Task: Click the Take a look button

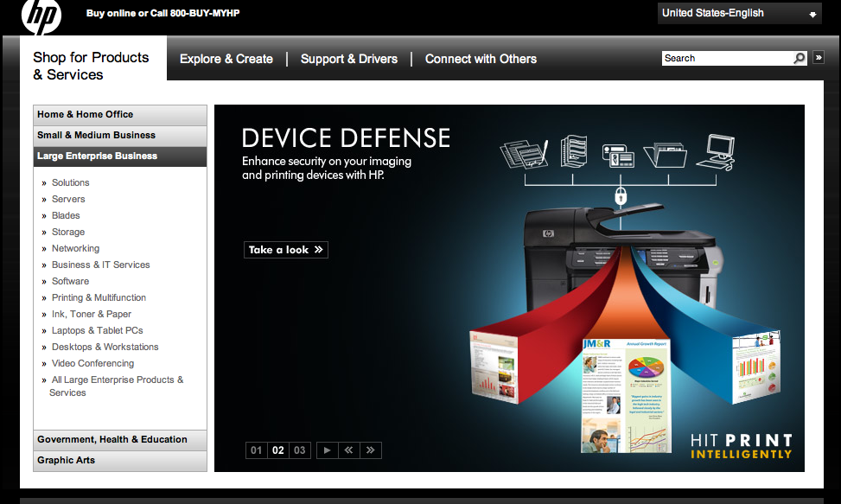Action: (286, 250)
